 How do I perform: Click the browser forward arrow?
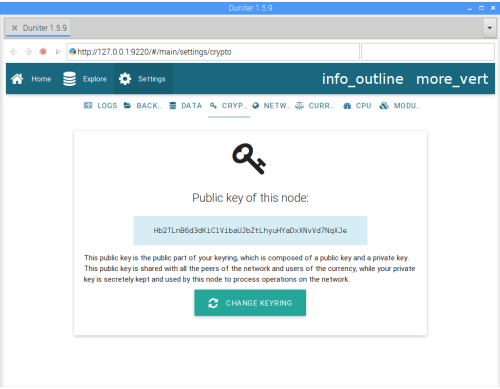coord(28,52)
